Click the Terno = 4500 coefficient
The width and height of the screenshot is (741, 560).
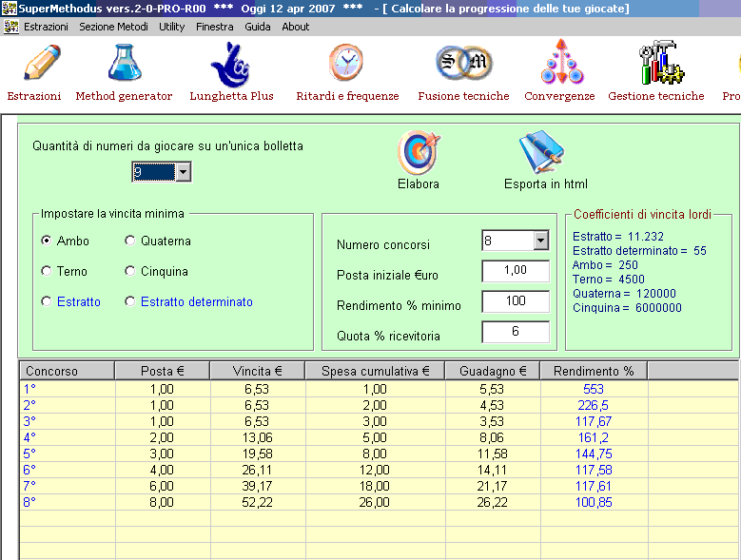(609, 280)
